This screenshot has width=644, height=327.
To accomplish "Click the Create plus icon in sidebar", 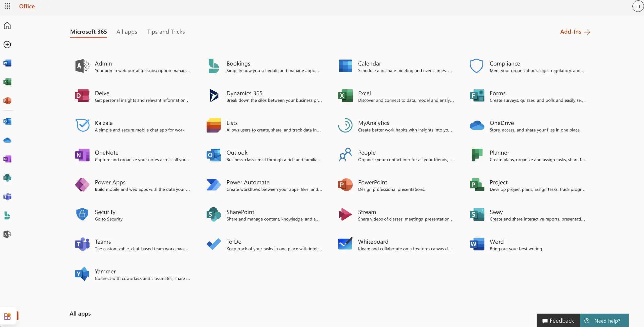I will coord(7,45).
